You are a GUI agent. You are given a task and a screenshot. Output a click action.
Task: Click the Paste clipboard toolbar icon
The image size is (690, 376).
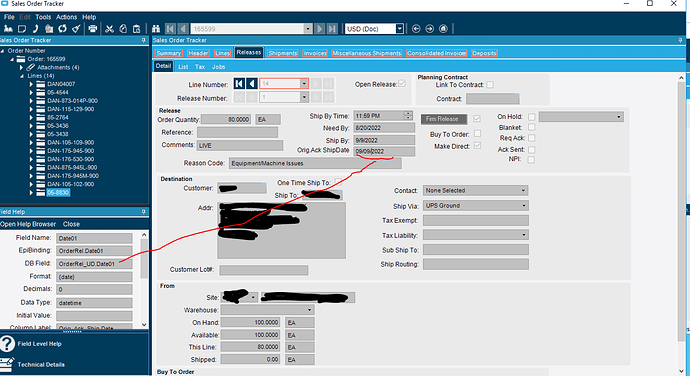pyautogui.click(x=137, y=29)
